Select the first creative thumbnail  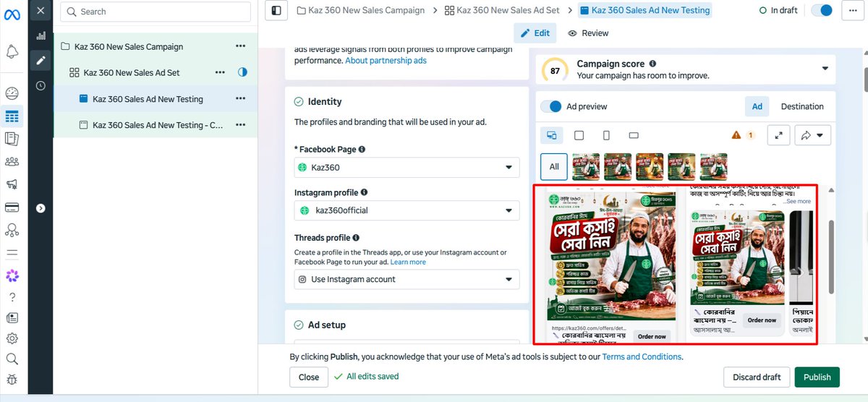pos(586,166)
